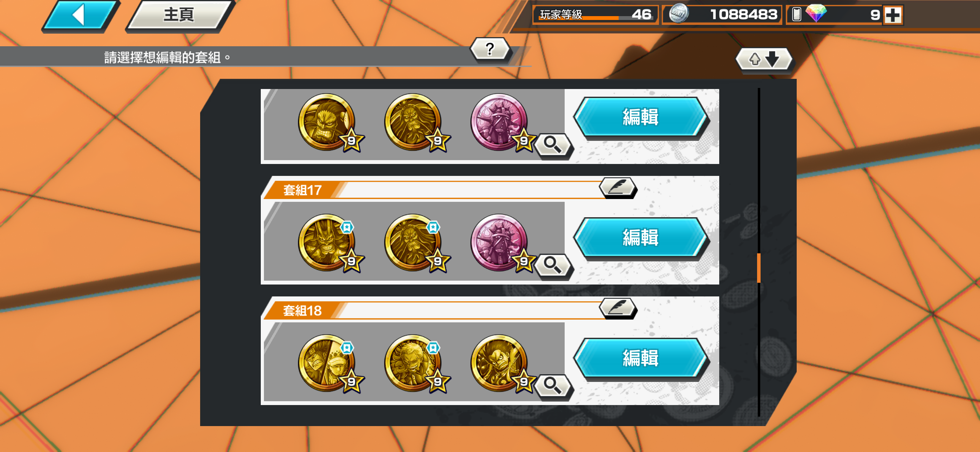Rename 套組17 with the feather pen icon

click(618, 187)
